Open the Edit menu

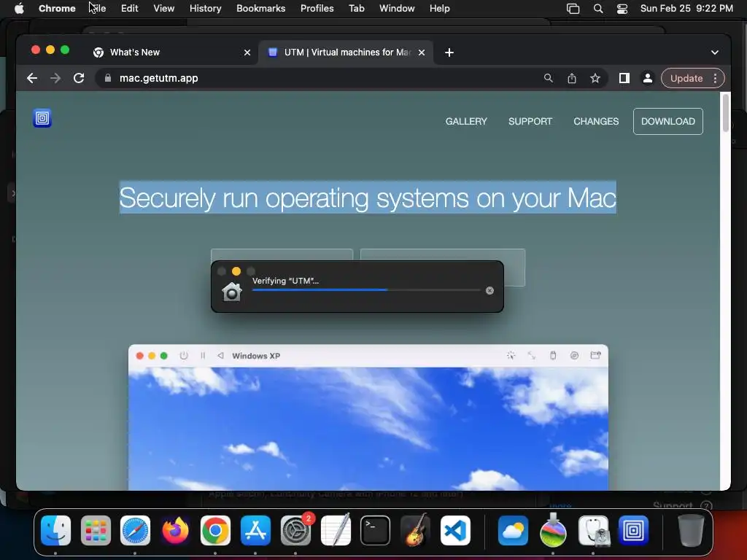[129, 8]
